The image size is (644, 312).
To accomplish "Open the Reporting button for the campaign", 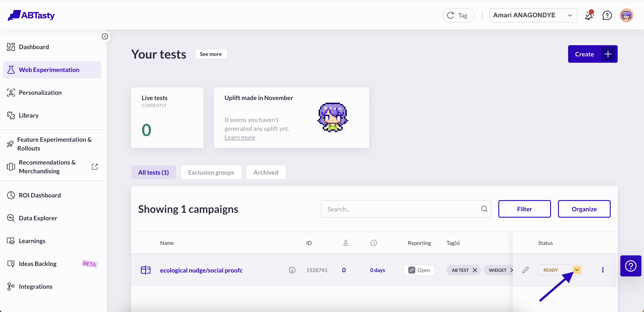I will pos(419,270).
